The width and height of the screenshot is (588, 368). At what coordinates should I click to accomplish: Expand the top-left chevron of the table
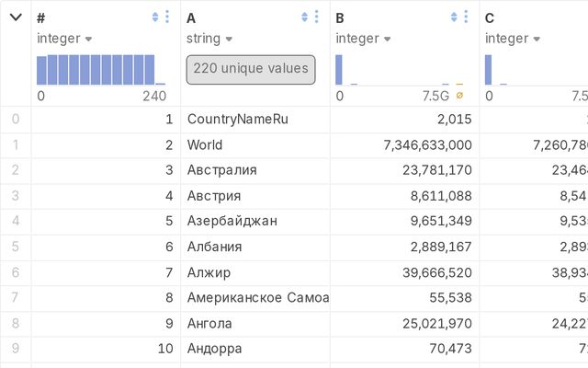pyautogui.click(x=16, y=17)
